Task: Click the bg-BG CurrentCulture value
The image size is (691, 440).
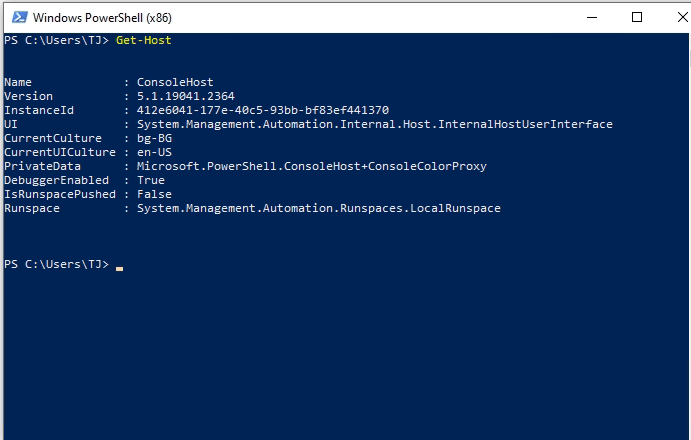Action: pos(154,138)
